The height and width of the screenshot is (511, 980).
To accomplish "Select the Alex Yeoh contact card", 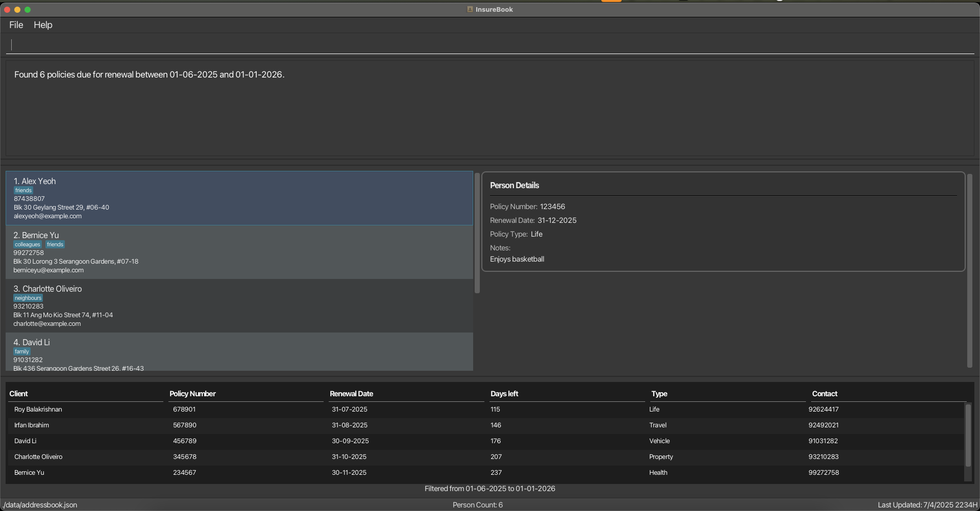I will (239, 198).
